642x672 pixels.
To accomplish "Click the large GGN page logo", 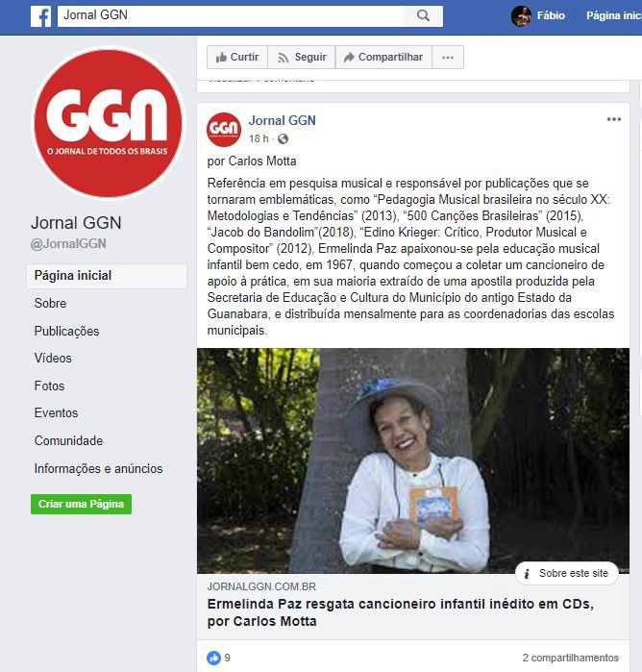I will (x=108, y=123).
